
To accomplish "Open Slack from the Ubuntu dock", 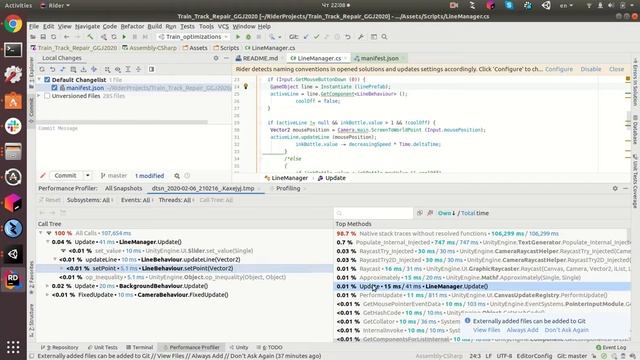I will pos(13,126).
